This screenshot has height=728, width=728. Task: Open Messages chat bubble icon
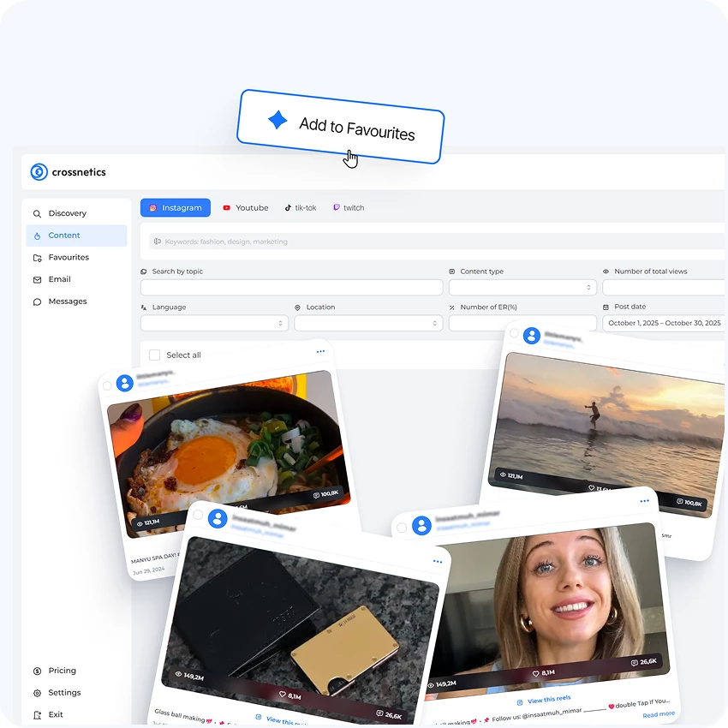(37, 302)
